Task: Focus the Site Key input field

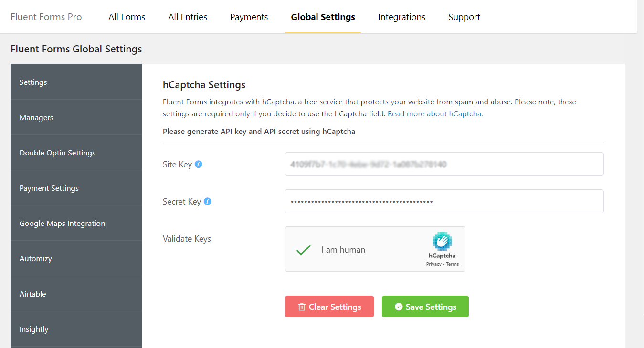Action: coord(444,164)
